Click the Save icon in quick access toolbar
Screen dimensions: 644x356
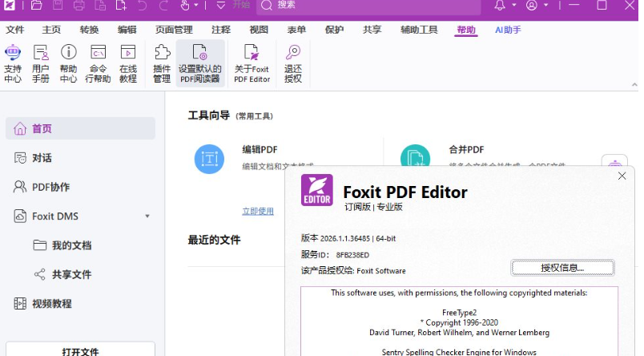click(x=58, y=6)
